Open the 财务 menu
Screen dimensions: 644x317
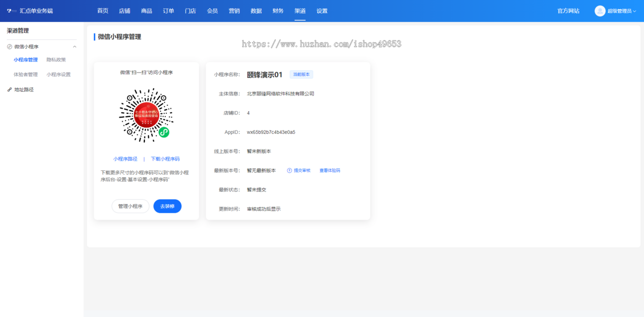(x=278, y=11)
